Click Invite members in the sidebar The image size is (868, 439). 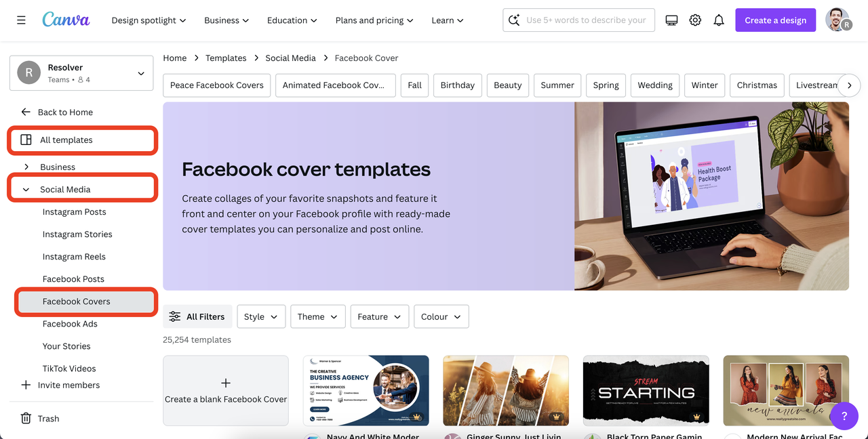[68, 385]
